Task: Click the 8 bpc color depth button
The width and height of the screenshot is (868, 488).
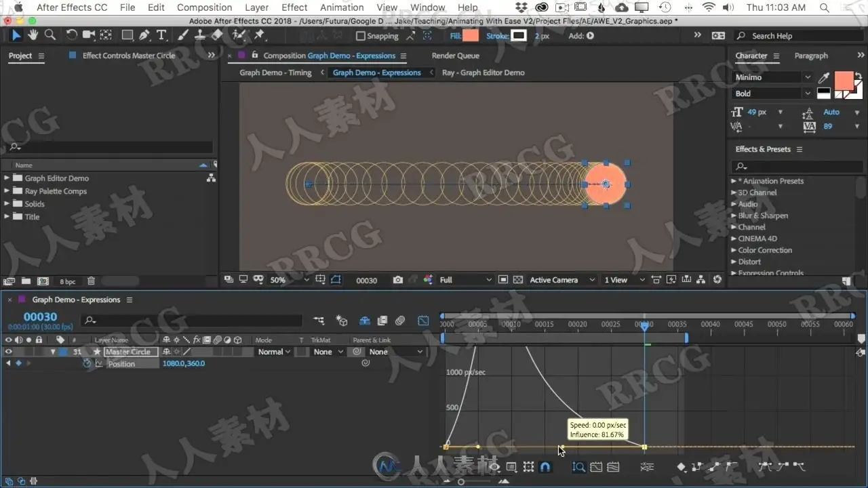Action: (x=67, y=281)
